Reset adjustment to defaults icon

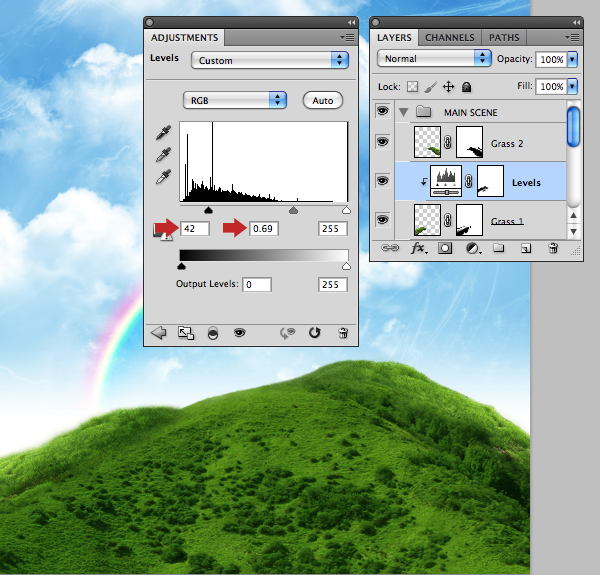coord(315,333)
